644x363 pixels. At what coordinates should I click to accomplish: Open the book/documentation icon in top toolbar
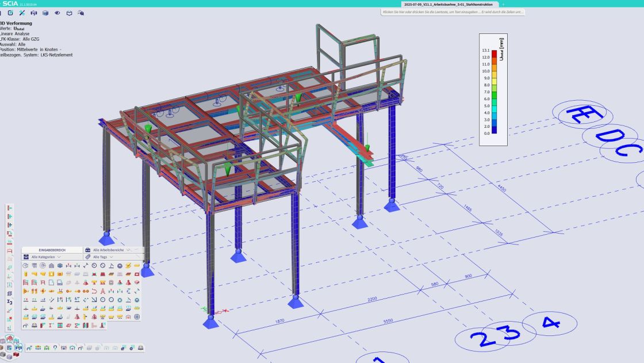coord(70,13)
